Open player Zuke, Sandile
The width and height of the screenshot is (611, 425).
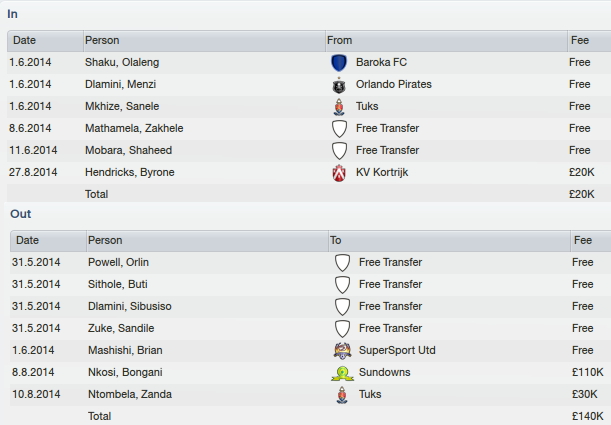click(x=121, y=328)
